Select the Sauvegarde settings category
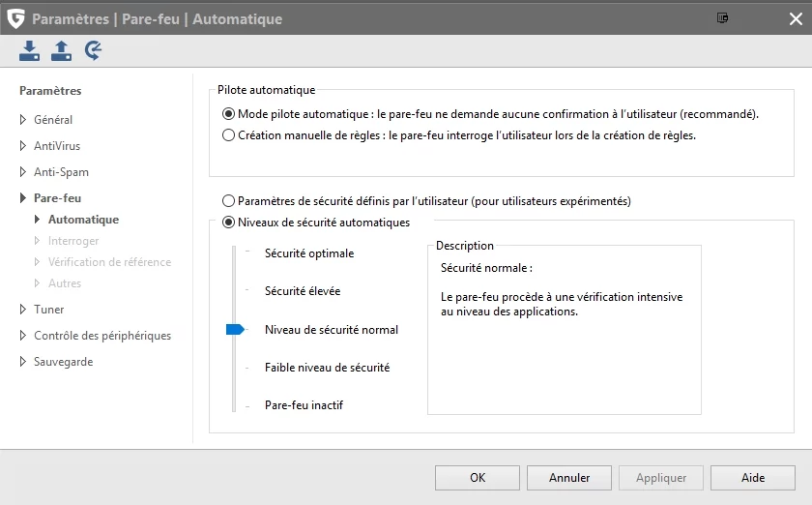The height and width of the screenshot is (505, 812). pyautogui.click(x=63, y=362)
